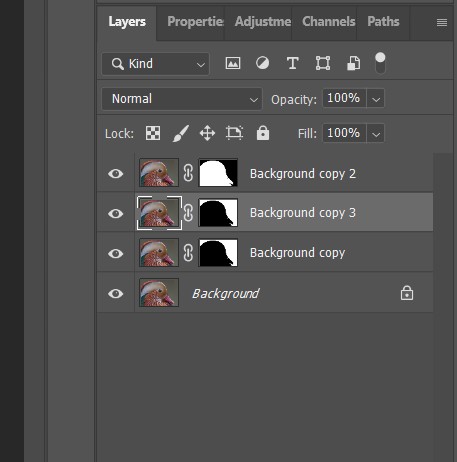The height and width of the screenshot is (462, 457).
Task: Select the 'Background copy 2' layer name
Action: [x=303, y=174]
